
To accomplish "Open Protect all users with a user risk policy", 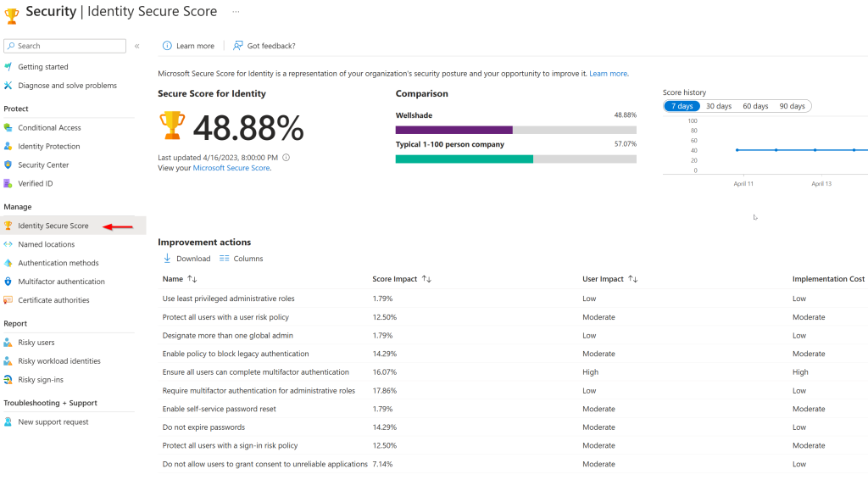I will point(225,317).
